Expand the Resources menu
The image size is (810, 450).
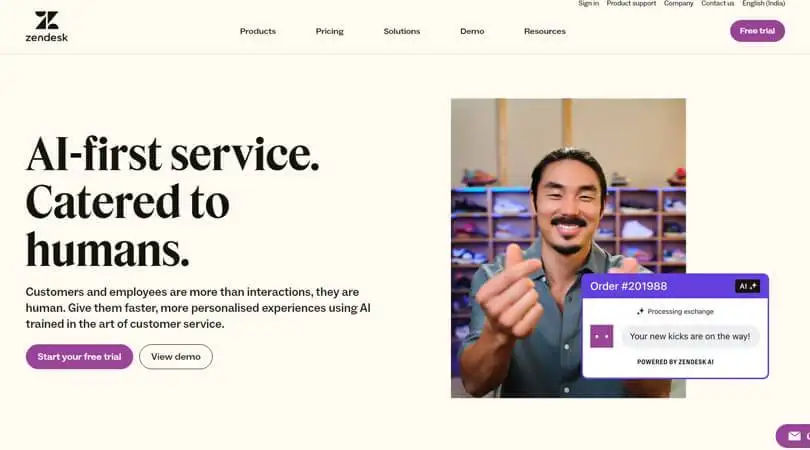544,31
